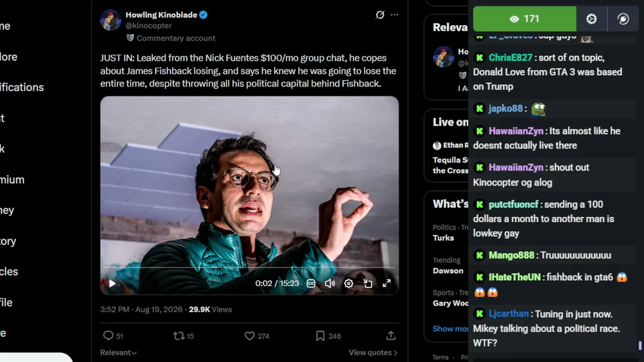Bookmark the tweet
This screenshot has width=644, height=362.
[x=320, y=336]
